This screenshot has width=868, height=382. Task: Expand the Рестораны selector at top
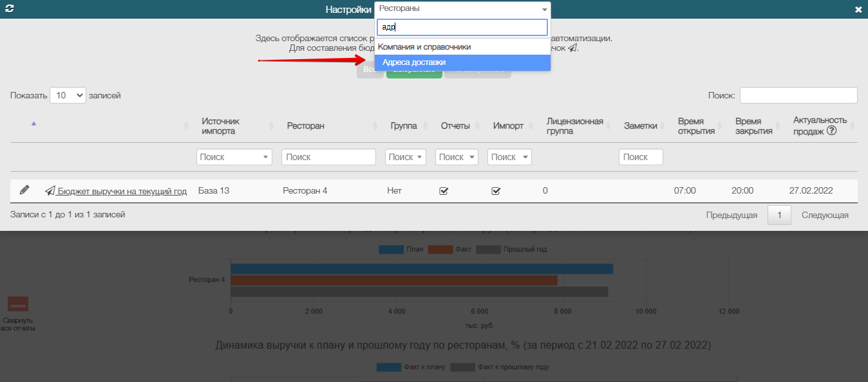[x=462, y=9]
